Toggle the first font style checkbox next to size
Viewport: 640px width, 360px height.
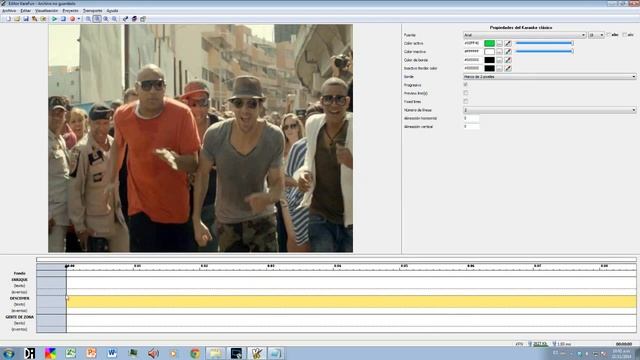click(609, 35)
